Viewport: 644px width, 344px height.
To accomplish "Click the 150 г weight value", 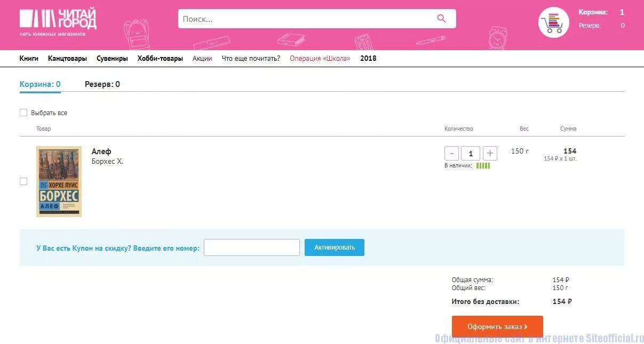I will click(x=520, y=151).
